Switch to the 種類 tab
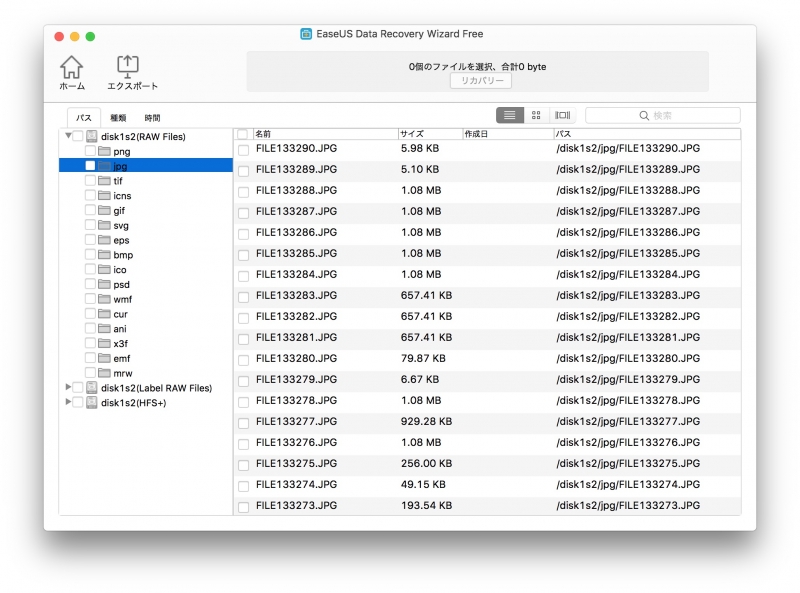 (118, 118)
